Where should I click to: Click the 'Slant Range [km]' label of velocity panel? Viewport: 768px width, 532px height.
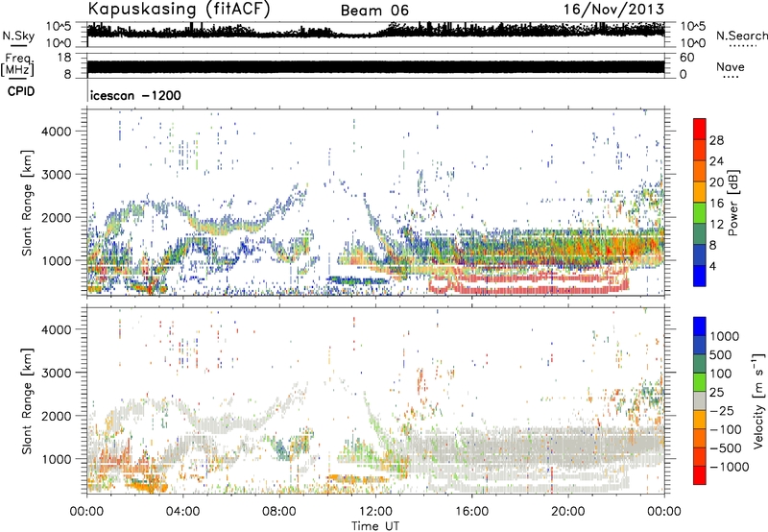(27, 401)
